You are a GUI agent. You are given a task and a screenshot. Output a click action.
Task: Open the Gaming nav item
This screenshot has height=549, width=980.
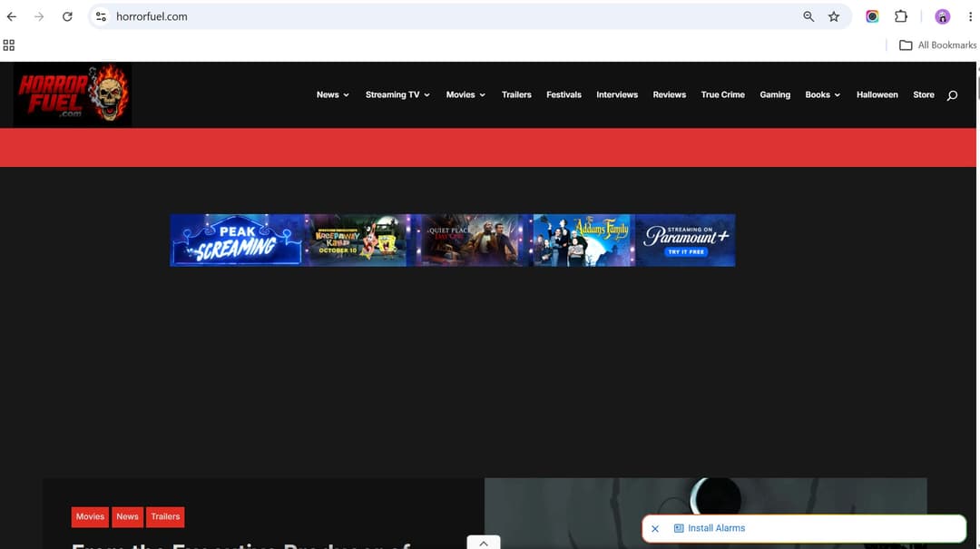[x=775, y=95]
